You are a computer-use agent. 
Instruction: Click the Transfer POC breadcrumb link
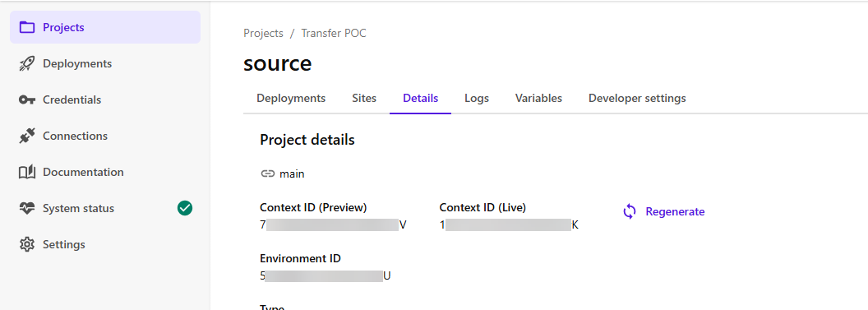(x=334, y=33)
